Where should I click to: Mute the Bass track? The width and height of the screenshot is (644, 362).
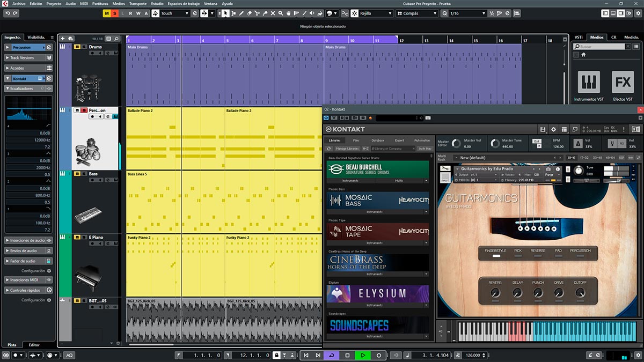click(x=77, y=174)
